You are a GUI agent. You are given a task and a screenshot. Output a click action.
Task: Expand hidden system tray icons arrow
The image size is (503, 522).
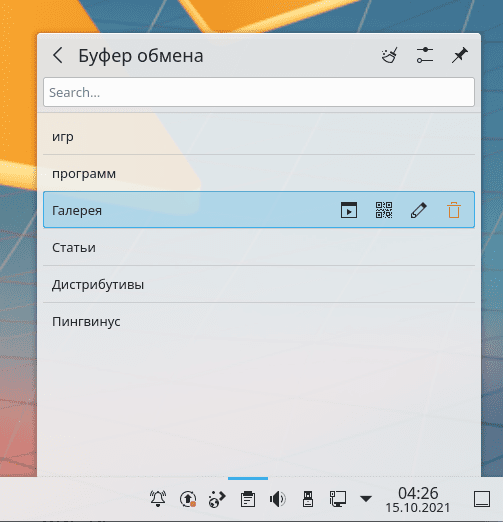[x=366, y=499]
